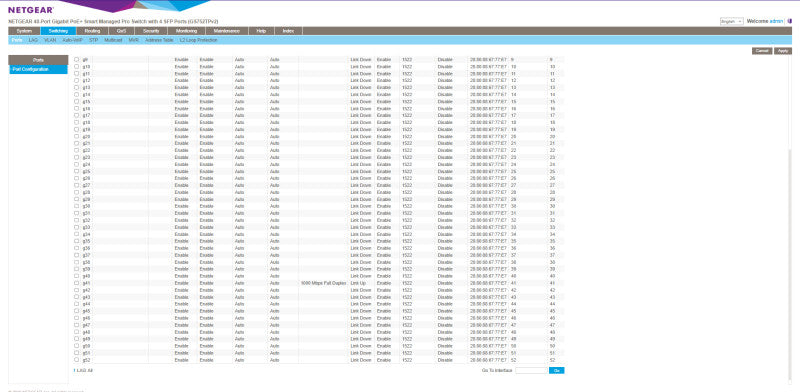
Task: Click the g33 port name
Action: (x=86, y=227)
